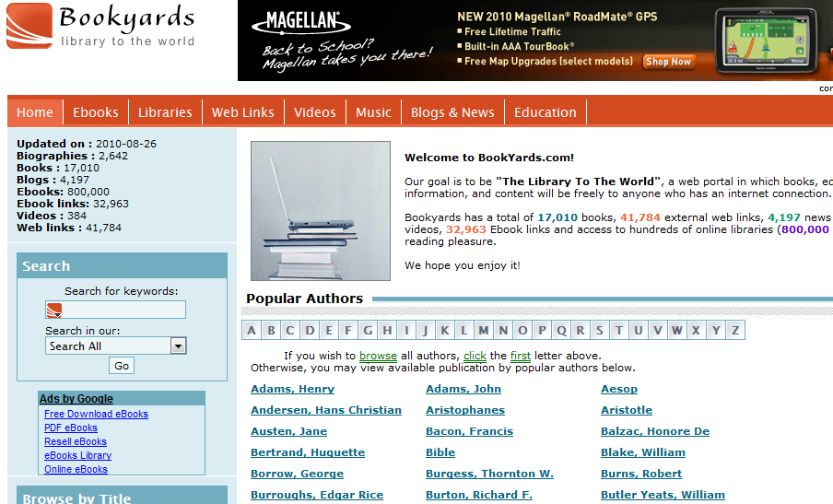Browse authors starting with letter U
The image size is (833, 504).
pos(639,330)
